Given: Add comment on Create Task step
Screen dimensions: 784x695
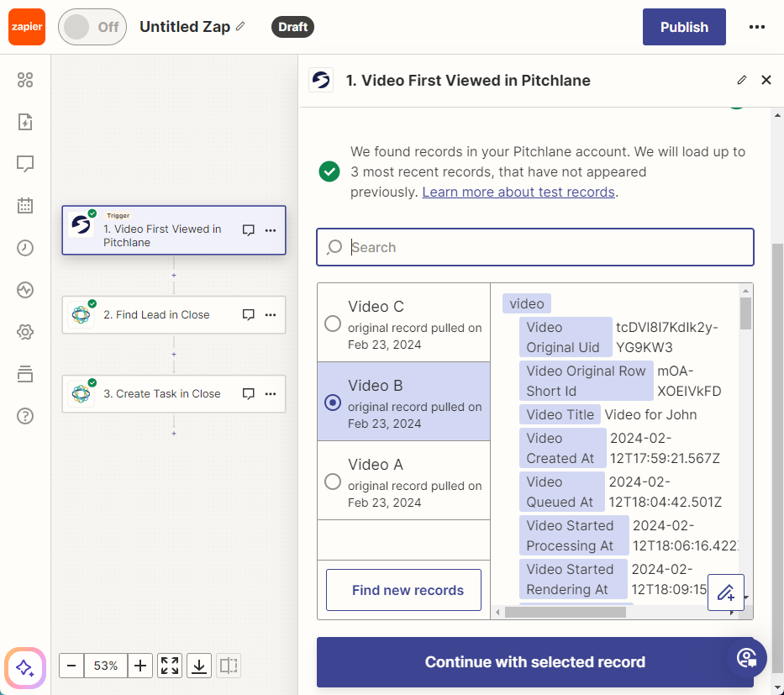Looking at the screenshot, I should coord(248,393).
